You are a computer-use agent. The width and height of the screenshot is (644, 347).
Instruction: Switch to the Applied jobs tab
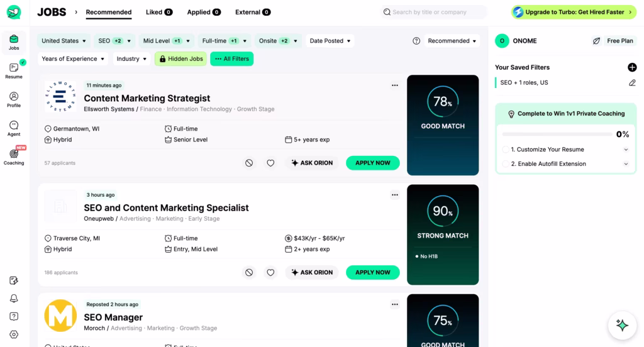[x=203, y=12]
